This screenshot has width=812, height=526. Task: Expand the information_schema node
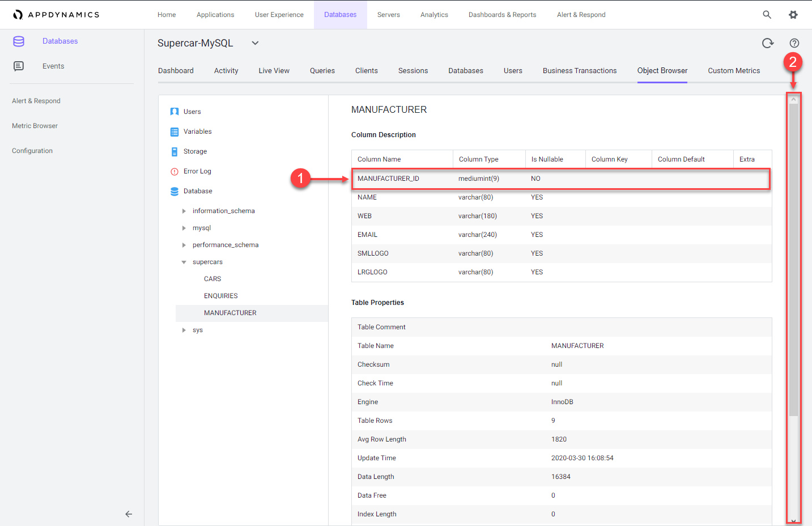pos(184,211)
